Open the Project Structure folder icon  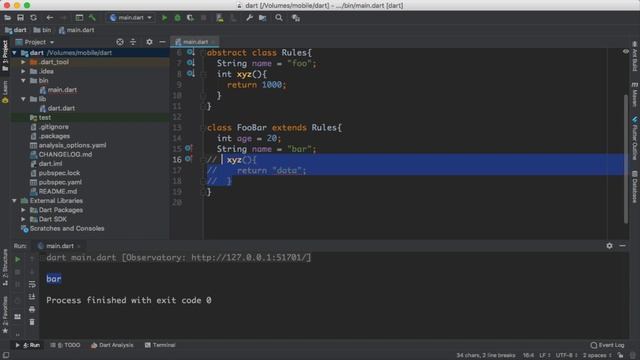(262, 18)
